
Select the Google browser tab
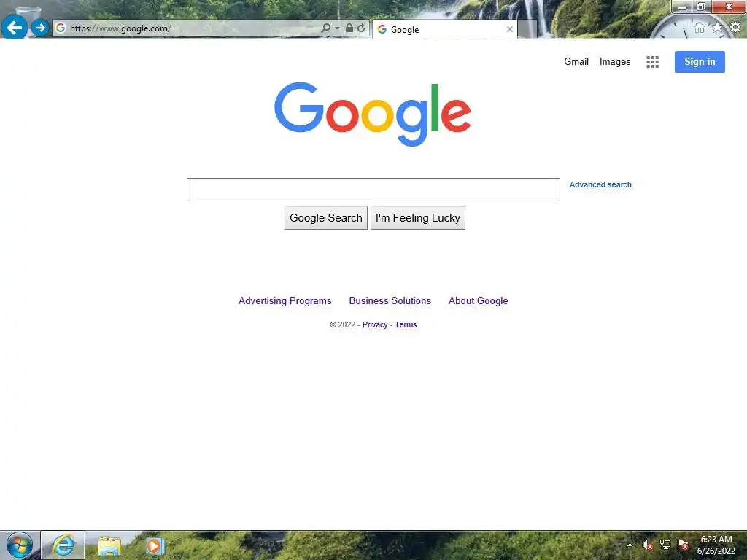444,29
